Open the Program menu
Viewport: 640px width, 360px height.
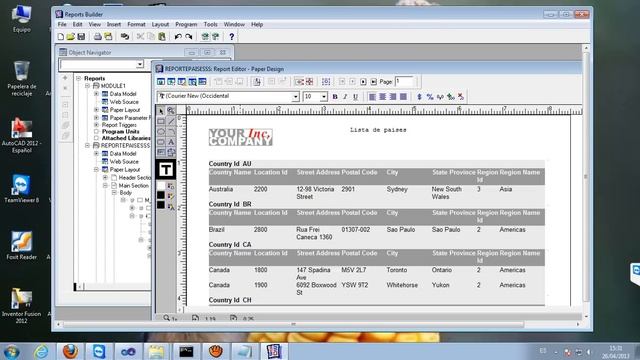click(x=186, y=24)
